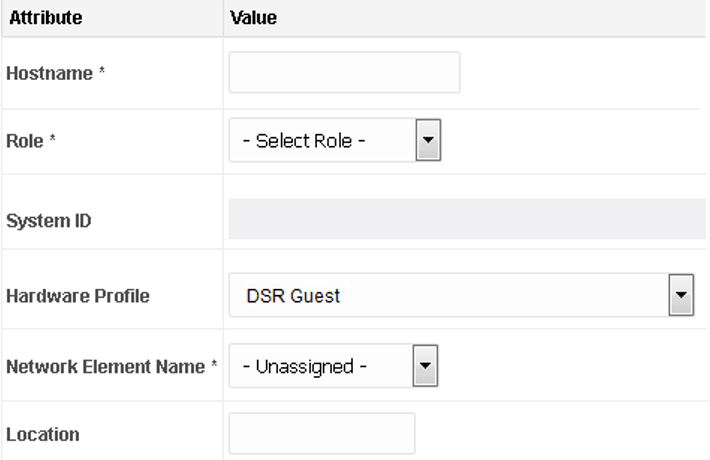
Task: Open the Hardware Profile combo box
Action: tap(460, 296)
